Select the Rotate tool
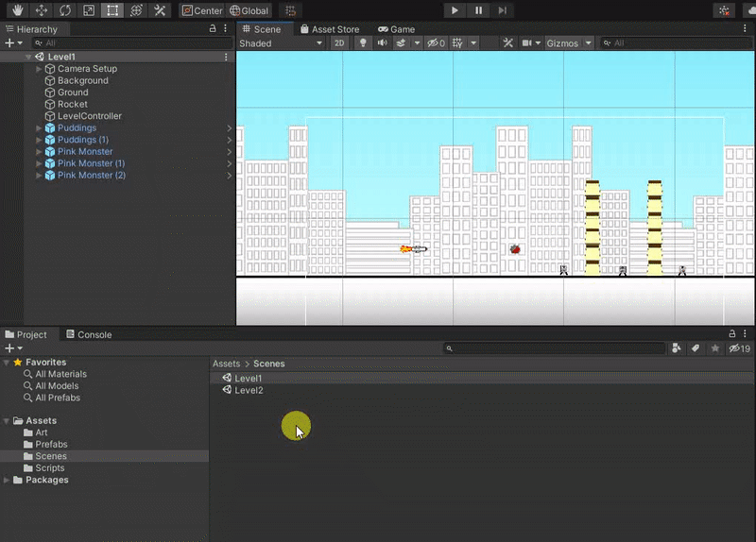This screenshot has width=756, height=542. pos(64,10)
